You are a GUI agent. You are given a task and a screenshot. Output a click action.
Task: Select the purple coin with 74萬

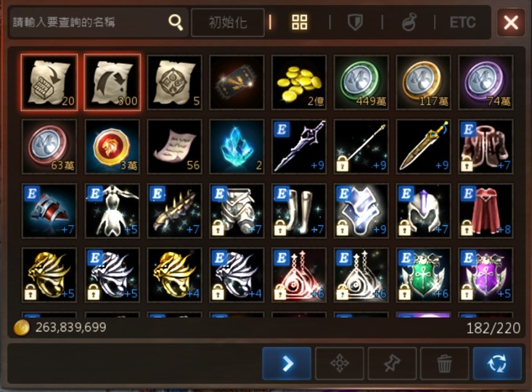[x=486, y=83]
